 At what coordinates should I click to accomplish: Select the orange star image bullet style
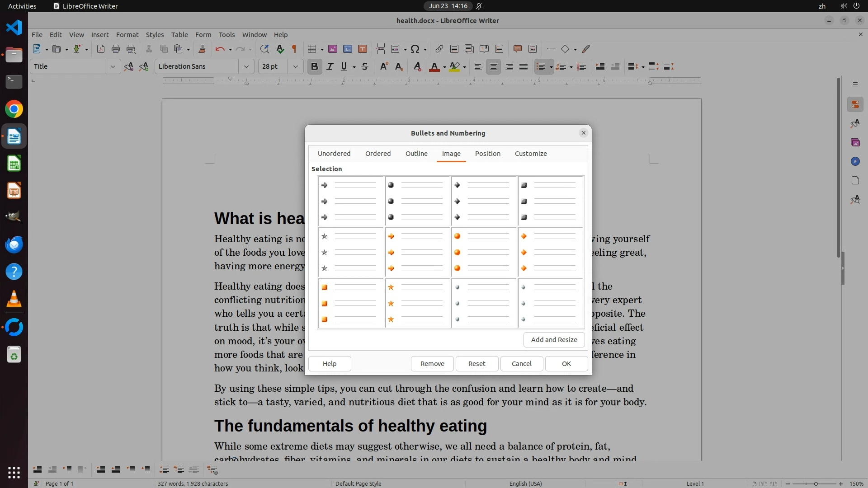(x=417, y=303)
